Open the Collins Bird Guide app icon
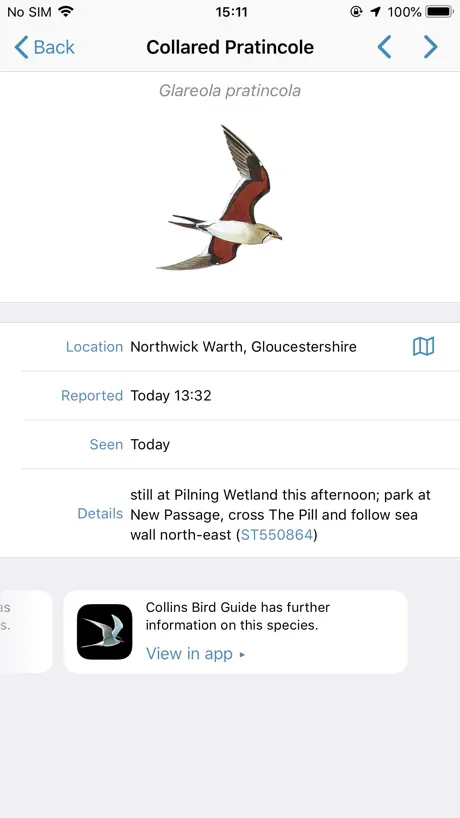 click(x=104, y=632)
